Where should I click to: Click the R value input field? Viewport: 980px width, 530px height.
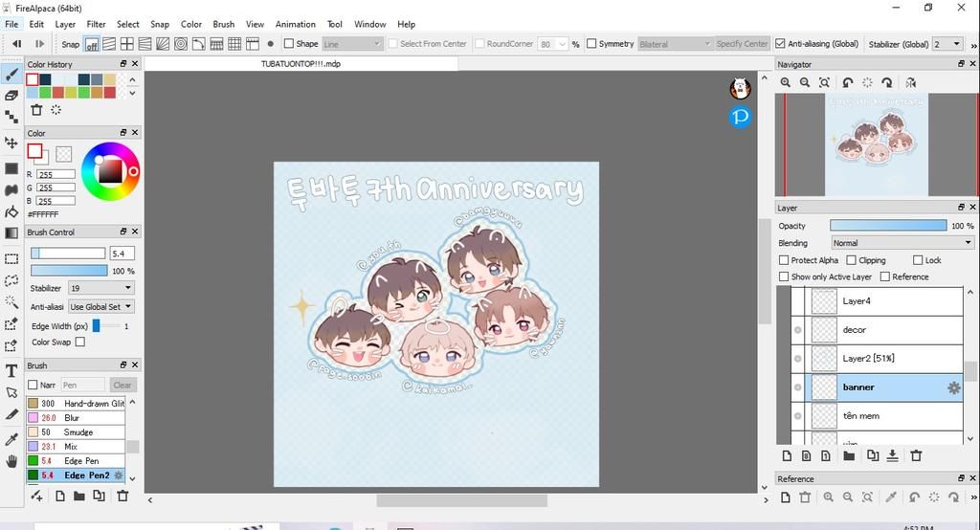click(x=56, y=174)
